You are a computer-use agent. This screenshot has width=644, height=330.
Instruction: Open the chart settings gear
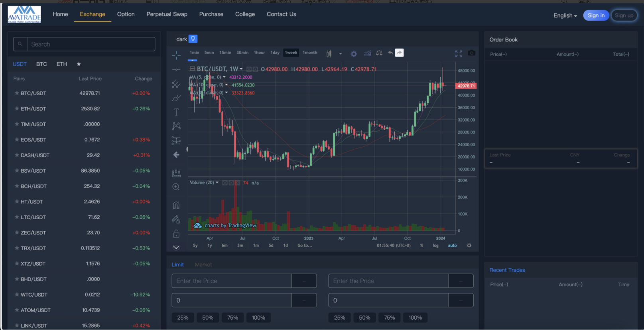[354, 53]
